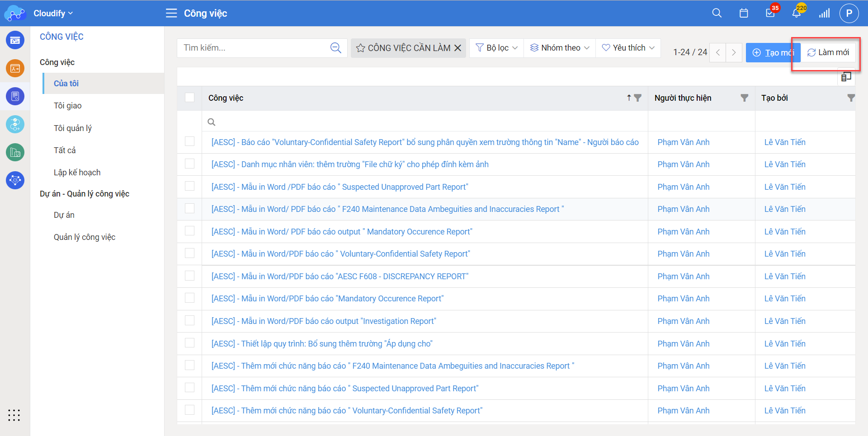868x436 pixels.
Task: Click the search icon in the table filter row
Action: point(211,122)
